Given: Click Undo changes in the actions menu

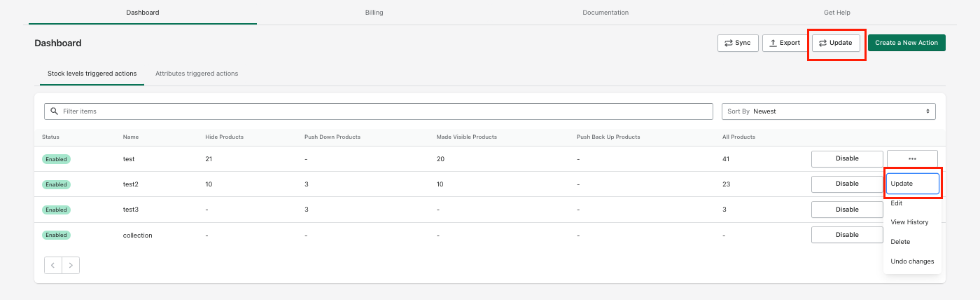Looking at the screenshot, I should click(x=912, y=261).
